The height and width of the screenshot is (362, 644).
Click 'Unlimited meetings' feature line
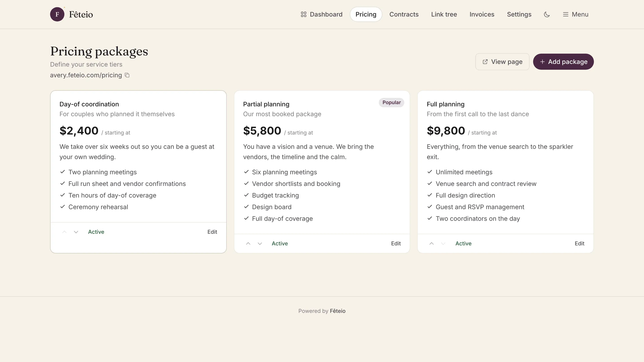464,172
